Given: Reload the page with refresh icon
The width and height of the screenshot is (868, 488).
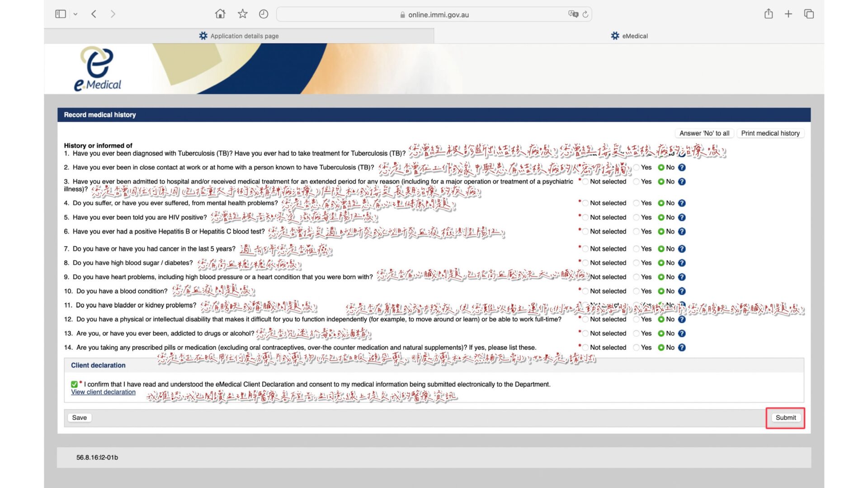Looking at the screenshot, I should click(x=585, y=14).
